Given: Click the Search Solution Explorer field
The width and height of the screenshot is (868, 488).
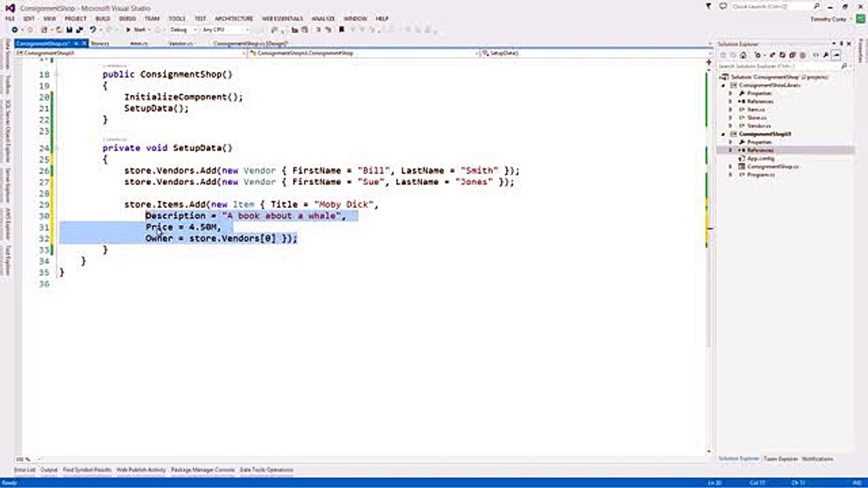Looking at the screenshot, I should click(783, 66).
